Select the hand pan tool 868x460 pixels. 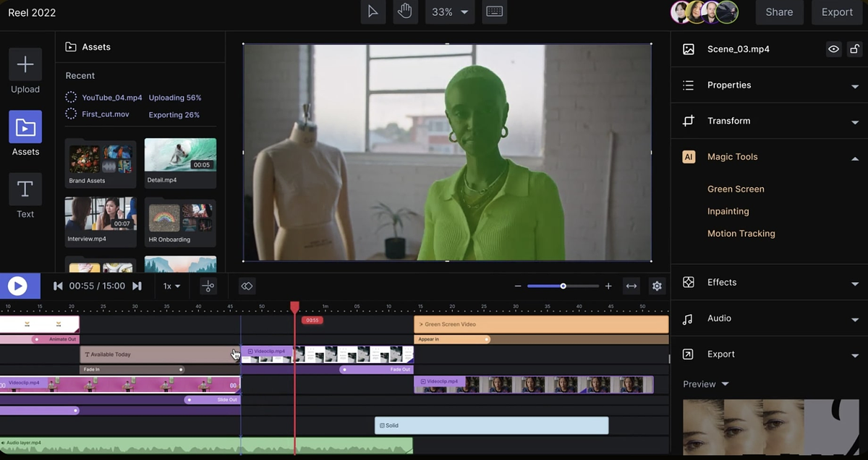tap(405, 12)
